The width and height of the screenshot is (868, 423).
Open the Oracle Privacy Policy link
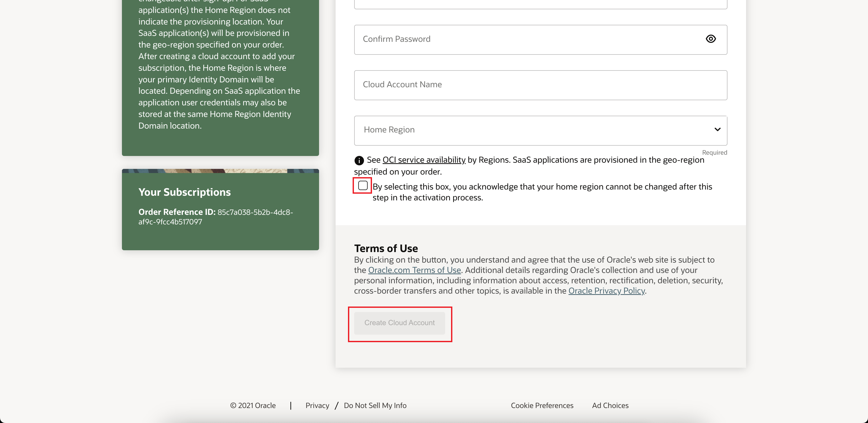pos(606,291)
